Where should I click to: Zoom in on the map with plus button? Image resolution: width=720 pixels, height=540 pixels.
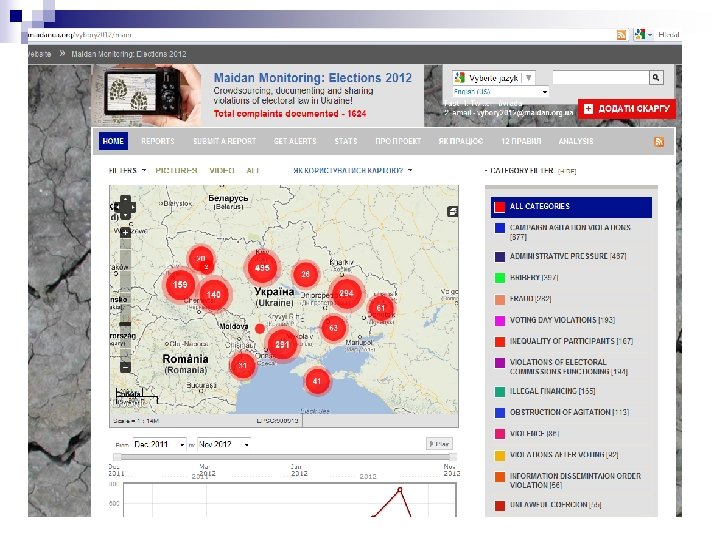(x=125, y=233)
